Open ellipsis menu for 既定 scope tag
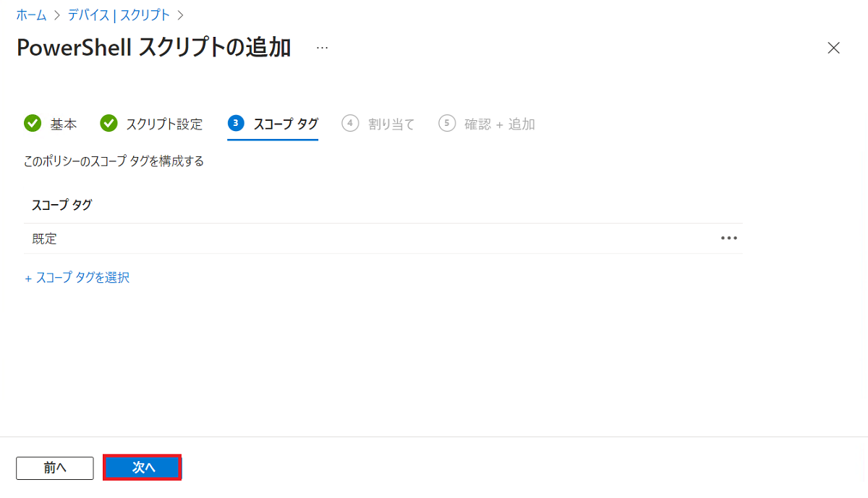Image resolution: width=868 pixels, height=498 pixels. click(729, 238)
